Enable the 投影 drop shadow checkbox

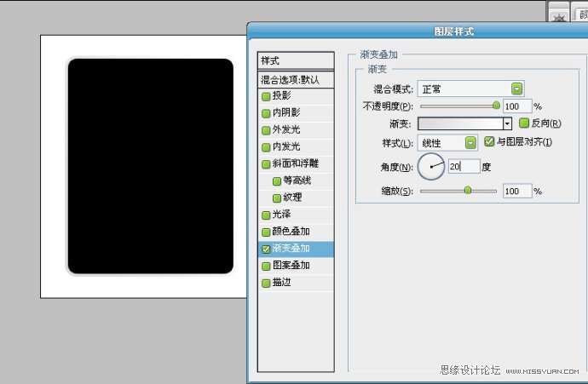click(x=266, y=97)
